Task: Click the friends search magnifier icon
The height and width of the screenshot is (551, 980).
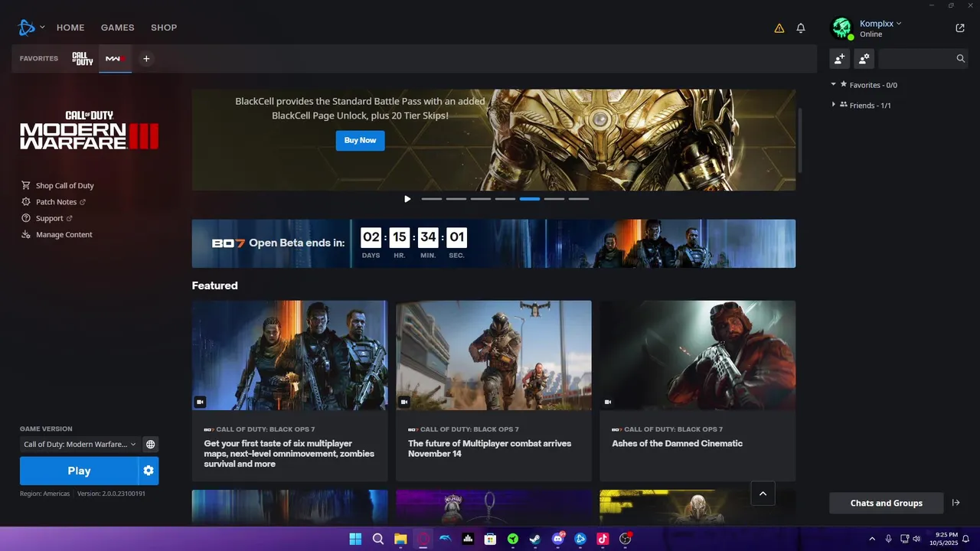Action: 961,58
